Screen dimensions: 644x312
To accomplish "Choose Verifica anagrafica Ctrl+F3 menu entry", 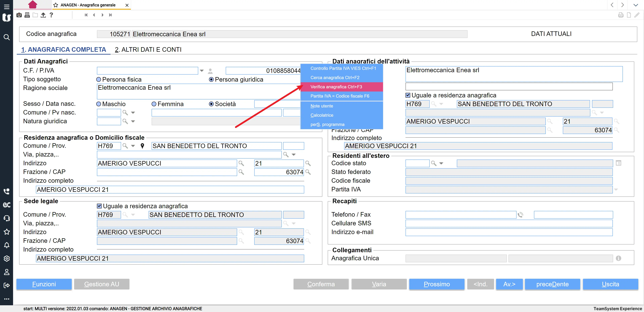I will tap(341, 87).
